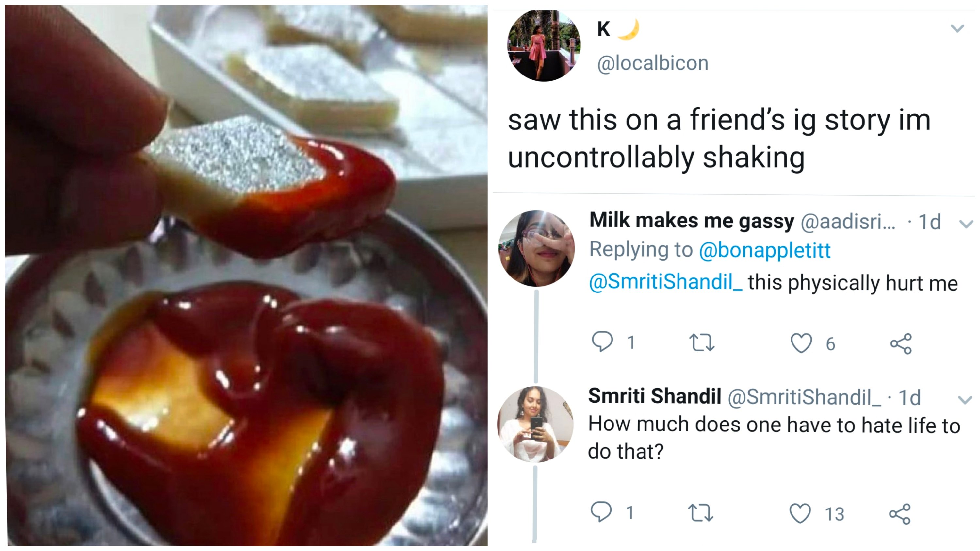Open K's profile picture
The height and width of the screenshot is (551, 980).
[544, 46]
